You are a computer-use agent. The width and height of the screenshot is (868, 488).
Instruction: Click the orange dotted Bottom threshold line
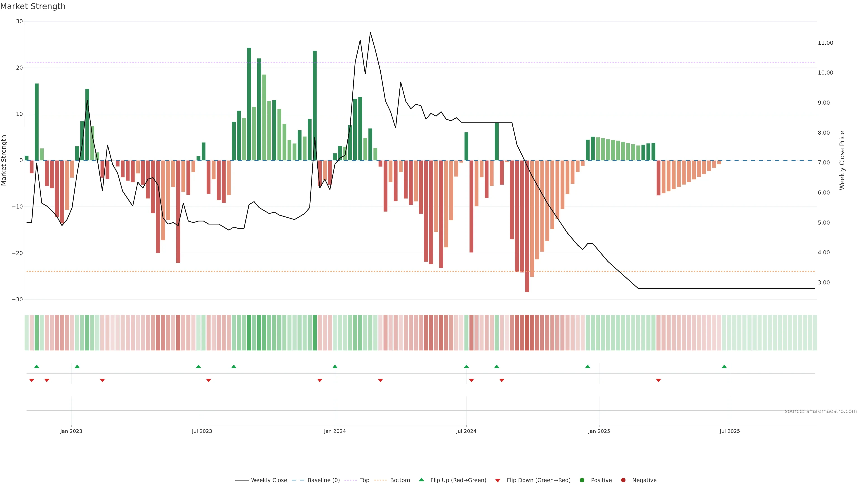(337, 271)
